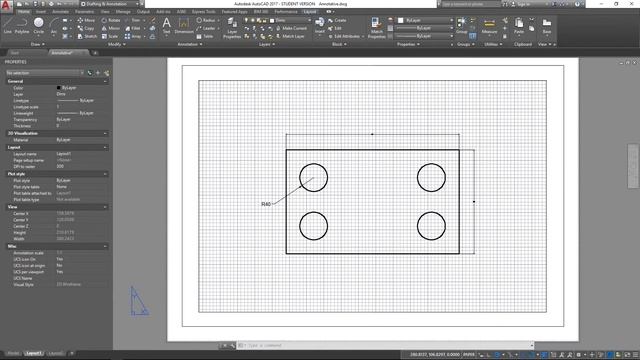Click Make Current layer button

pos(291,28)
